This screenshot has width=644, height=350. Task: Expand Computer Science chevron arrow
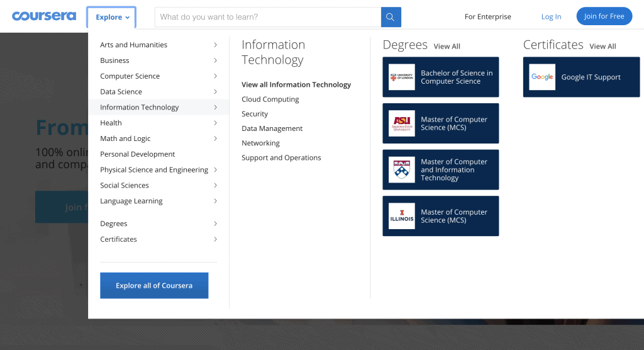(x=215, y=76)
